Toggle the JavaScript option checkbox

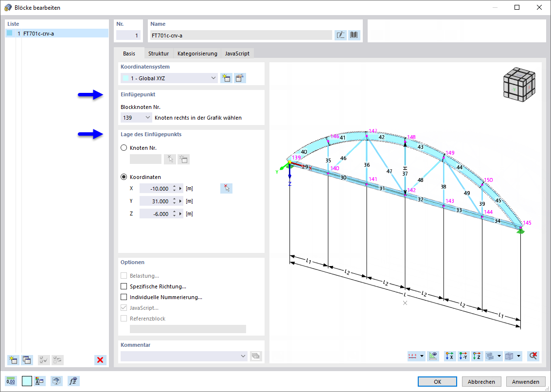(124, 308)
